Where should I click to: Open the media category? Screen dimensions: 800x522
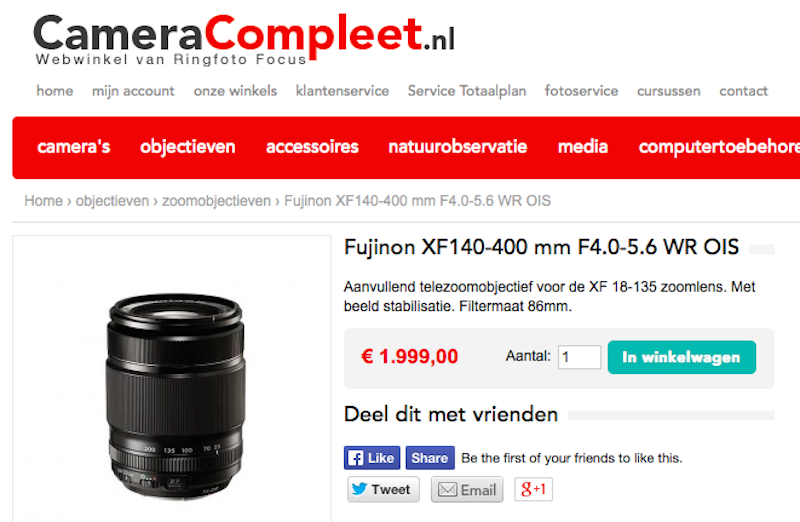(x=583, y=147)
